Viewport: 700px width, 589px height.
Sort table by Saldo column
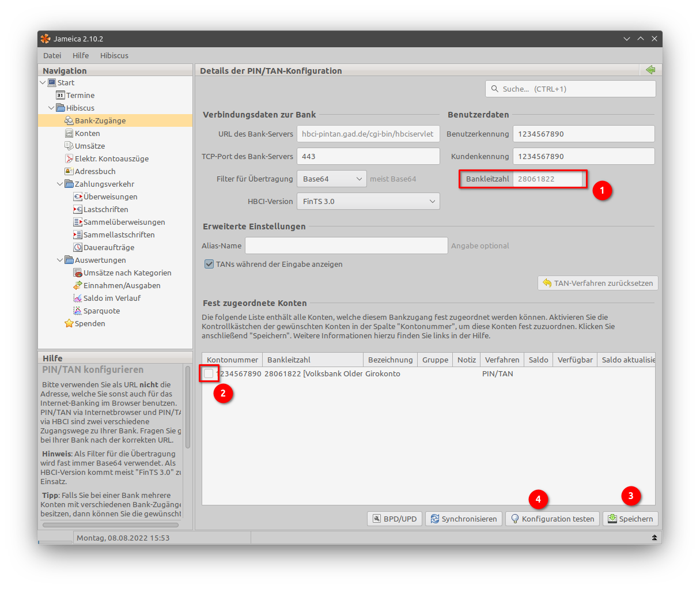click(538, 360)
